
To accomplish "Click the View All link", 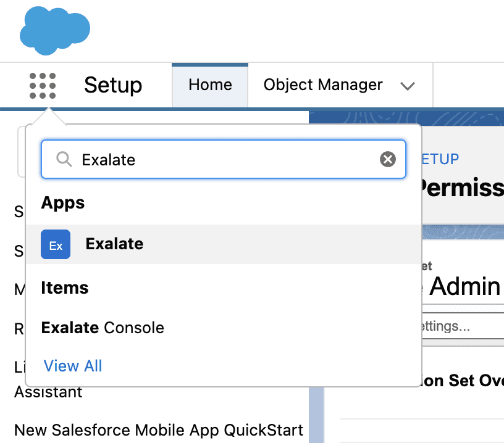I will 73,366.
